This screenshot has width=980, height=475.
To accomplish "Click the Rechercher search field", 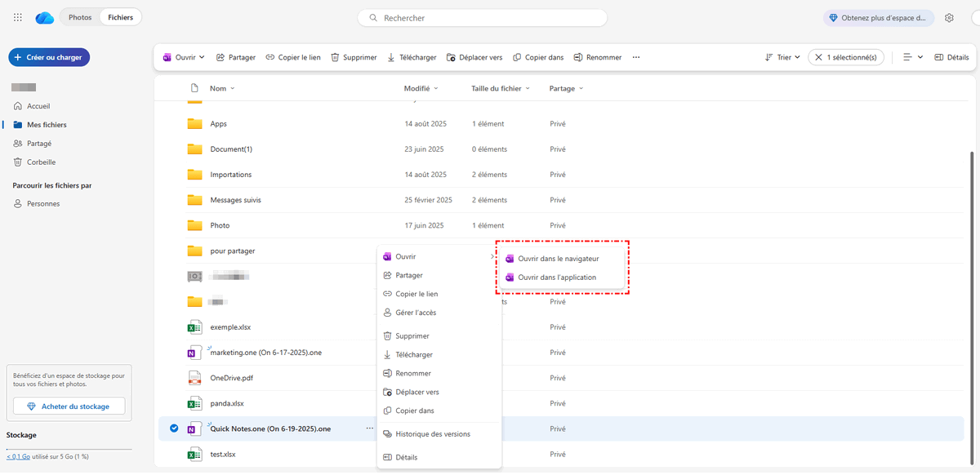I will (x=482, y=18).
